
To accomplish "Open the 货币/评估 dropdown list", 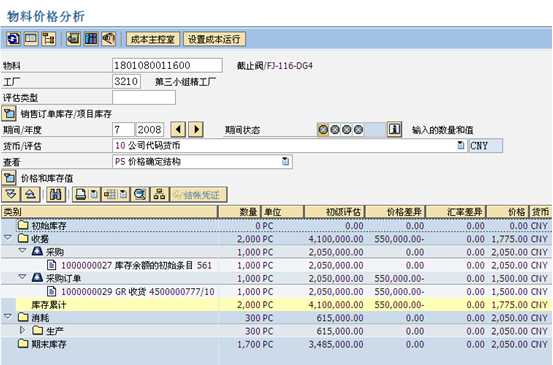I will tap(460, 145).
